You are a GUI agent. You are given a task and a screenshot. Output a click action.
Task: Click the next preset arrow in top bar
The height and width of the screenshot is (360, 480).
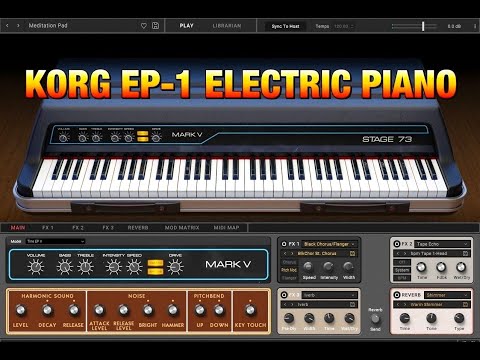click(x=18, y=26)
